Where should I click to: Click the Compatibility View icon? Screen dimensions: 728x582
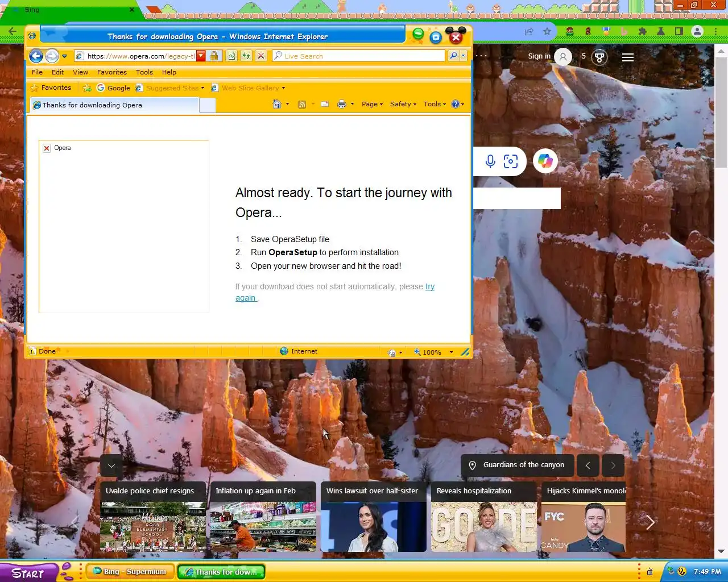(x=231, y=56)
